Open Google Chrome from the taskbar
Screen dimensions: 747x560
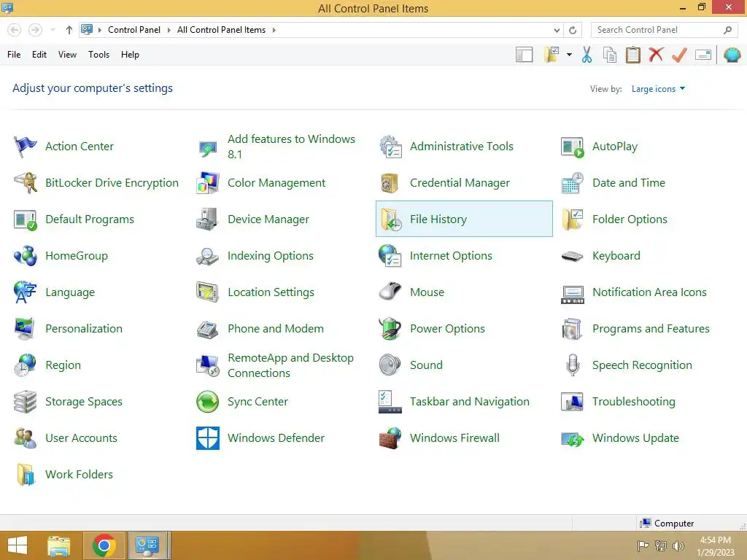pos(104,545)
